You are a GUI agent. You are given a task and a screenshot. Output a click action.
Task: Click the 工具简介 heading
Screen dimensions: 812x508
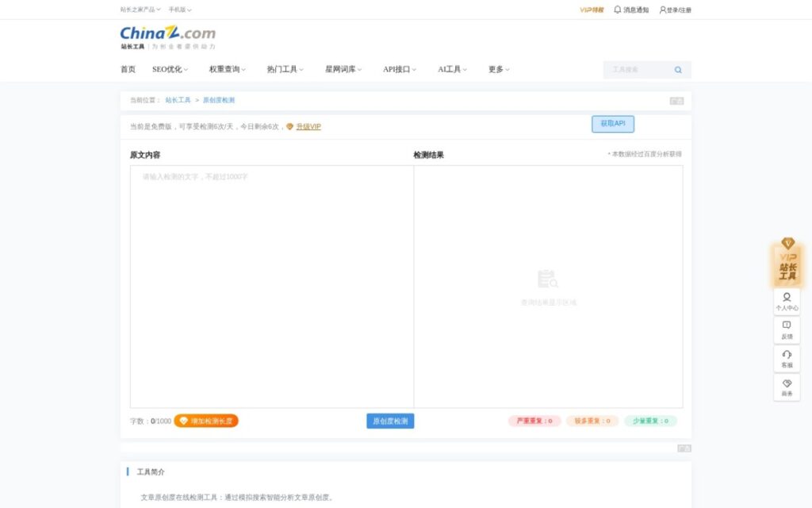pos(151,471)
